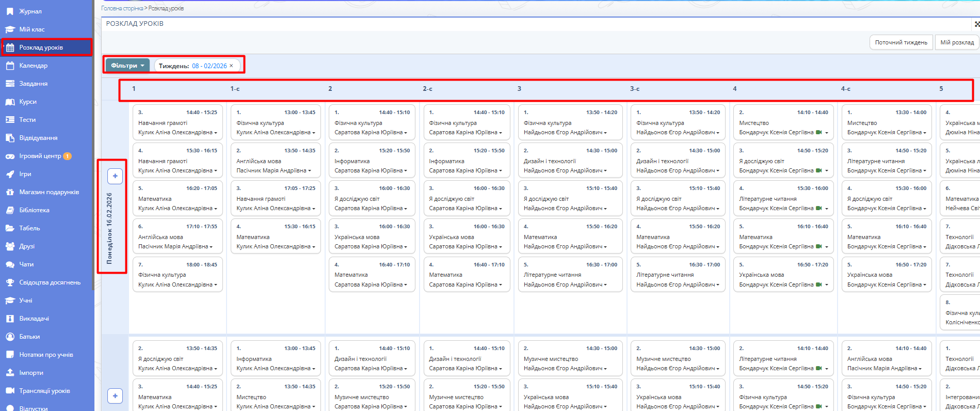This screenshot has height=411, width=980.
Task: Click the Мій розклад button
Action: [x=956, y=42]
